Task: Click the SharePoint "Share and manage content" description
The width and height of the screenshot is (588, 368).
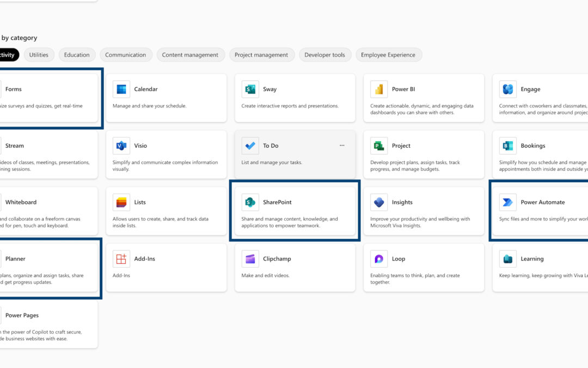Action: click(290, 222)
